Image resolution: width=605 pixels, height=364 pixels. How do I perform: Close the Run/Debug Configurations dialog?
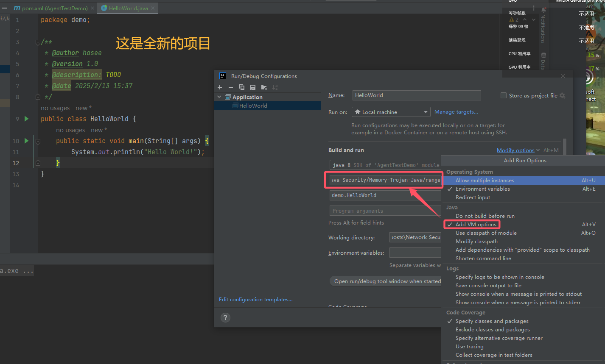click(563, 76)
